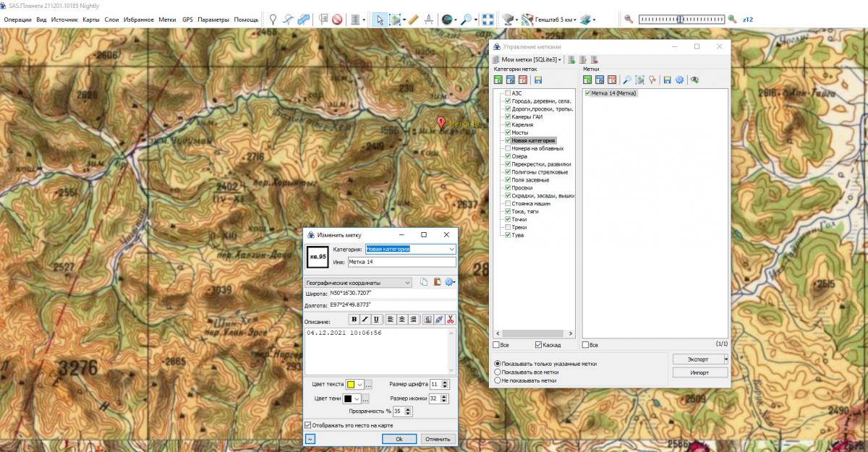Open the Категория dropdown list
The image size is (868, 452).
(452, 250)
